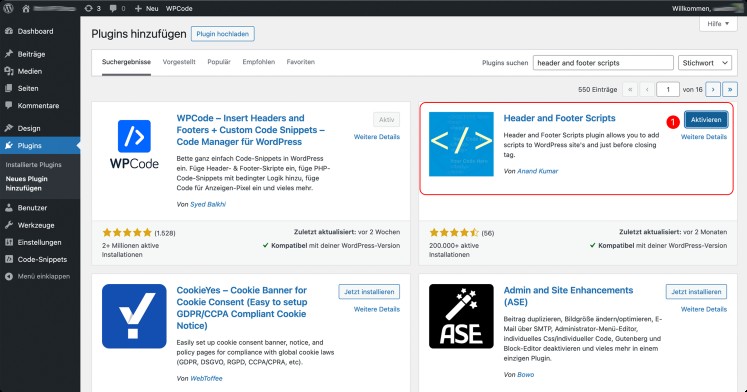Click the current page number field
This screenshot has width=747, height=392.
pos(667,89)
